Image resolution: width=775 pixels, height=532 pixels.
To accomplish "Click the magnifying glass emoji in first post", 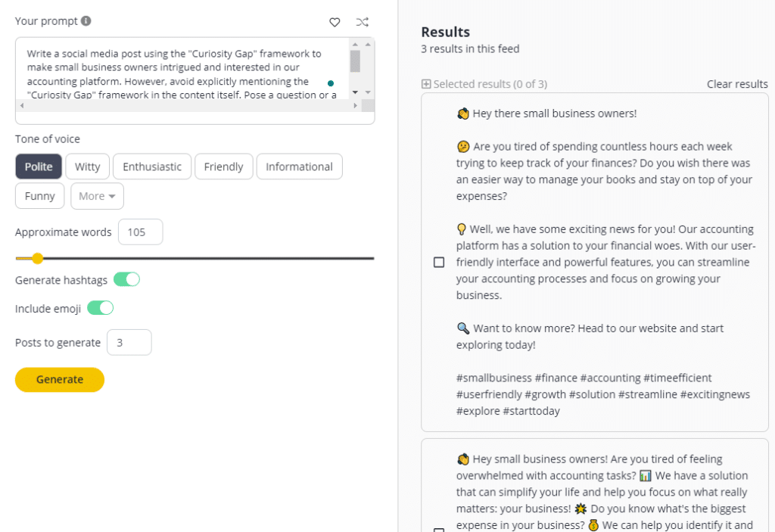I will 463,328.
